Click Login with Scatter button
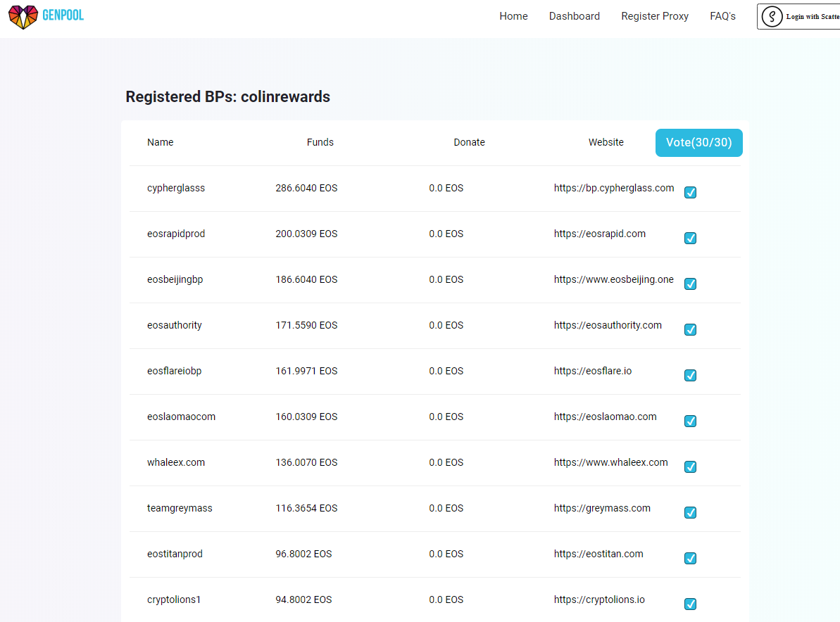The width and height of the screenshot is (840, 622). (x=798, y=17)
